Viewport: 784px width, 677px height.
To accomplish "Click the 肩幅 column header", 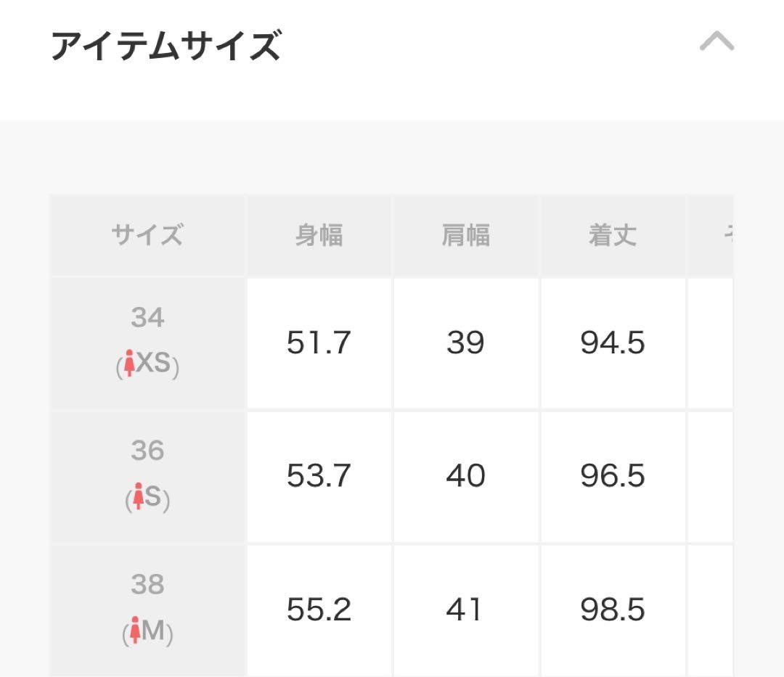I will (465, 234).
